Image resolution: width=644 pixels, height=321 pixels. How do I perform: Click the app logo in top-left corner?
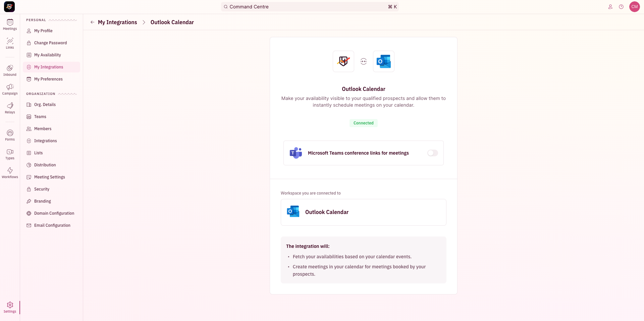point(9,7)
